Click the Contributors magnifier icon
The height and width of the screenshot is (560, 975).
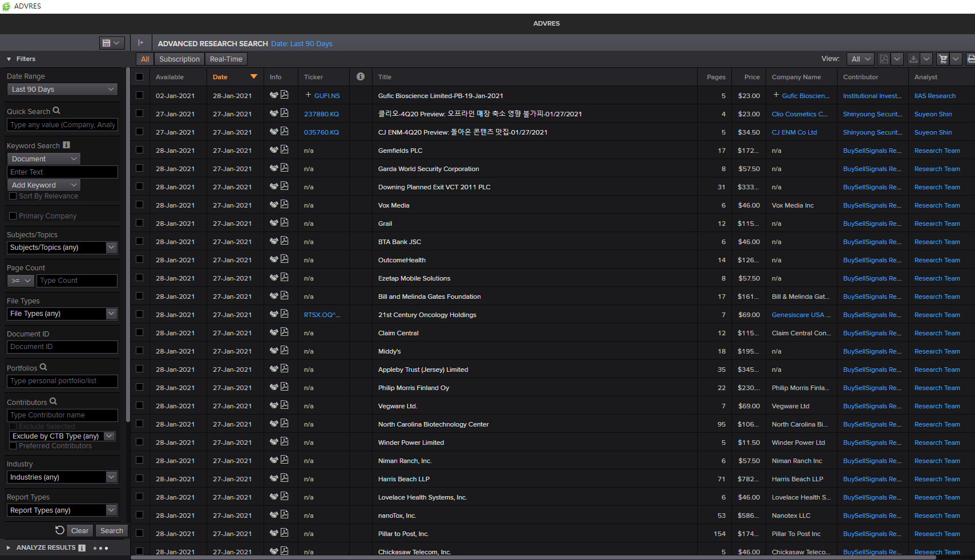(x=54, y=401)
